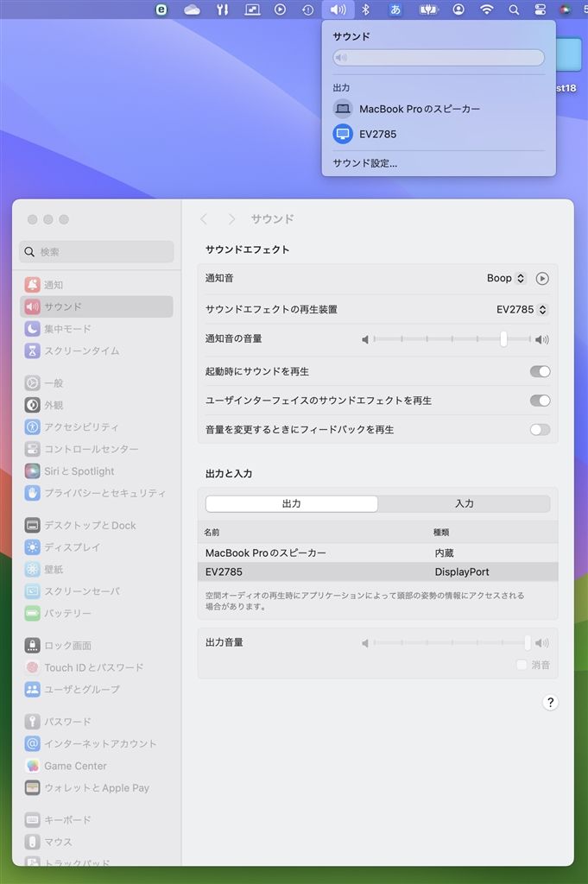Toggle 起動時にサウンドを再生 switch

click(540, 371)
